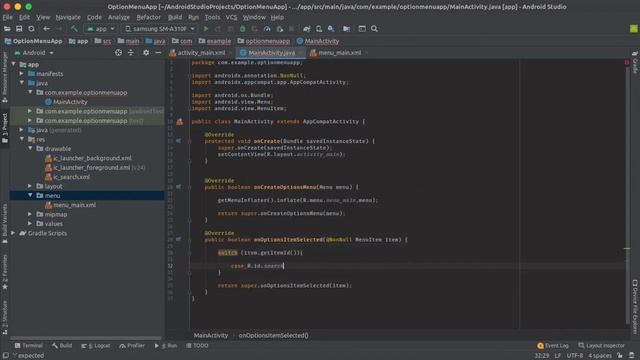Hide the Project panel with minus icon
640x360 pixels.
tap(158, 53)
